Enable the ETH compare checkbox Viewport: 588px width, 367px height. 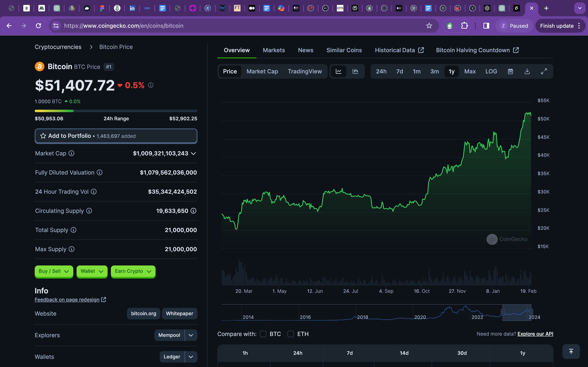pos(291,334)
